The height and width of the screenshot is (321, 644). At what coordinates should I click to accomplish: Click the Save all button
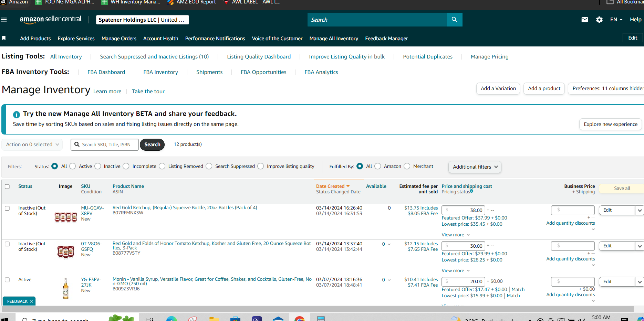[x=622, y=188]
